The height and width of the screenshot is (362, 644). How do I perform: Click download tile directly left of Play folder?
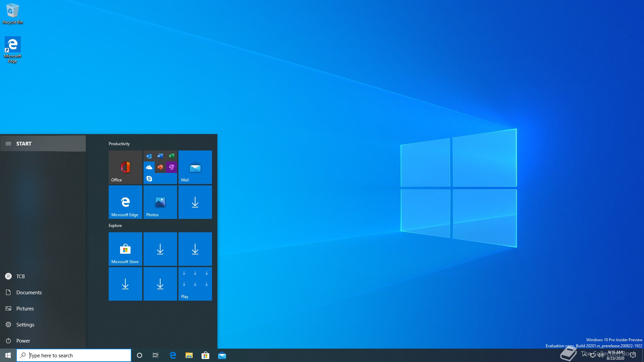tap(160, 284)
